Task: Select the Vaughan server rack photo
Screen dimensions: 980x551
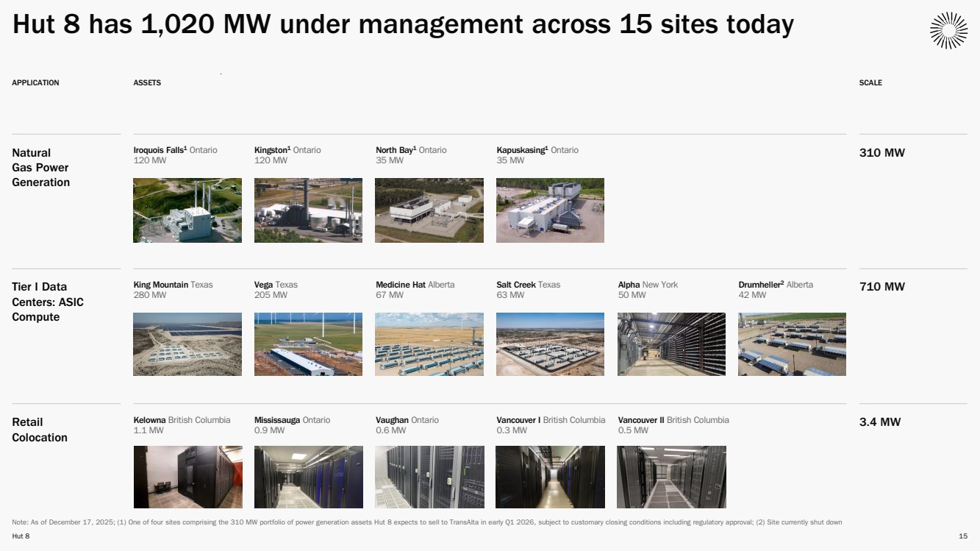Action: pyautogui.click(x=429, y=477)
